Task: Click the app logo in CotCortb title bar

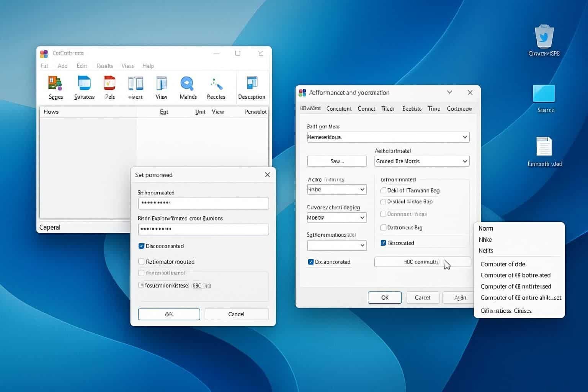Action: 44,54
